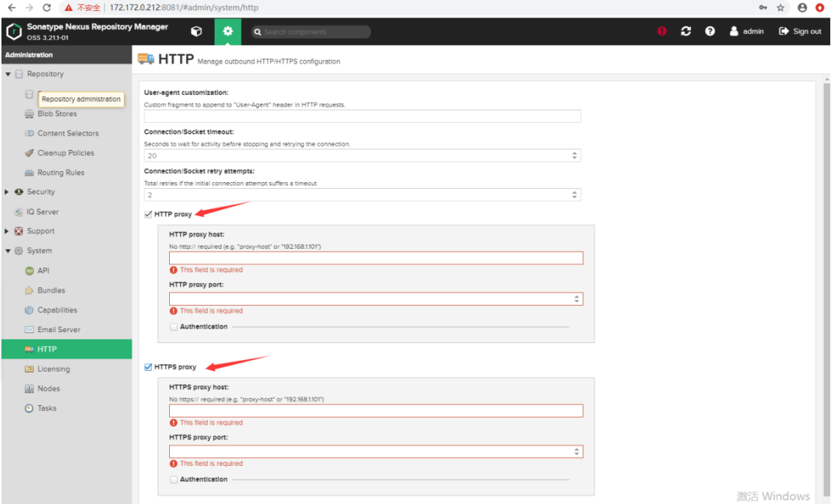Open the Browse cube icon in header
831x504 pixels.
pos(196,31)
